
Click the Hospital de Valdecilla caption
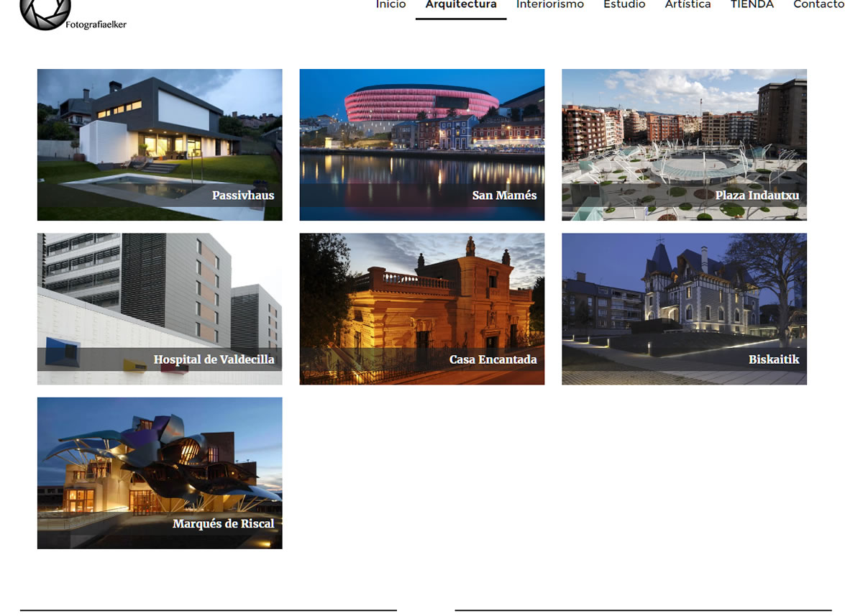coord(214,359)
